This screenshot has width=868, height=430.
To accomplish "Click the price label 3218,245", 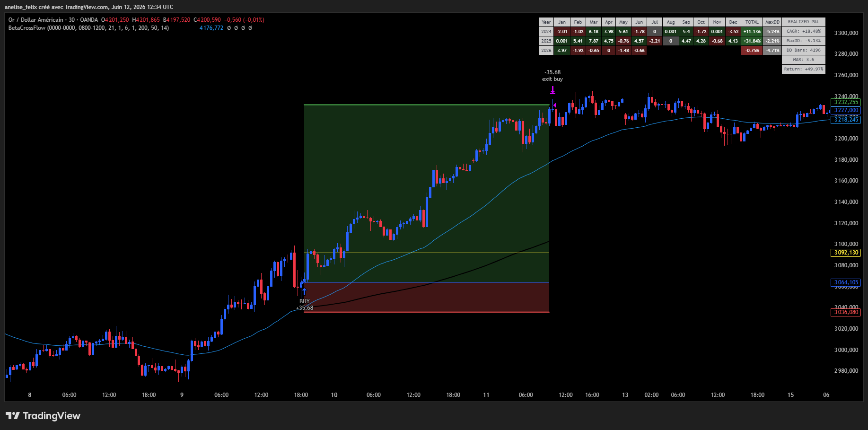I will 846,120.
